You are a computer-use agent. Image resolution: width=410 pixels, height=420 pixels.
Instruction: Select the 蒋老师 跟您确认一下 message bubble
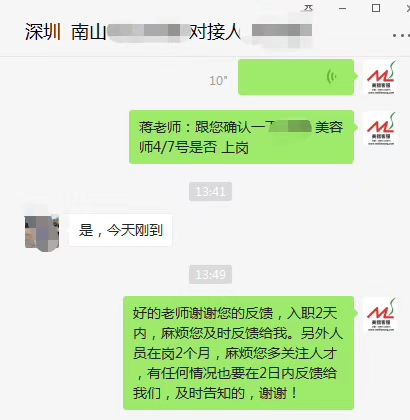241,137
